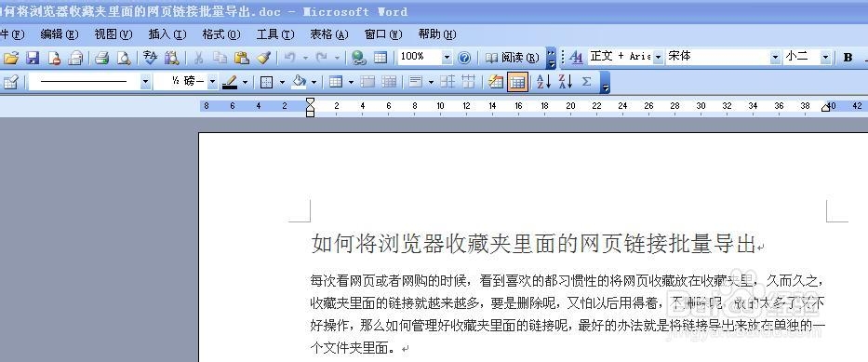The width and height of the screenshot is (868, 362).
Task: Open Print Preview with magnifier icon
Action: (123, 57)
